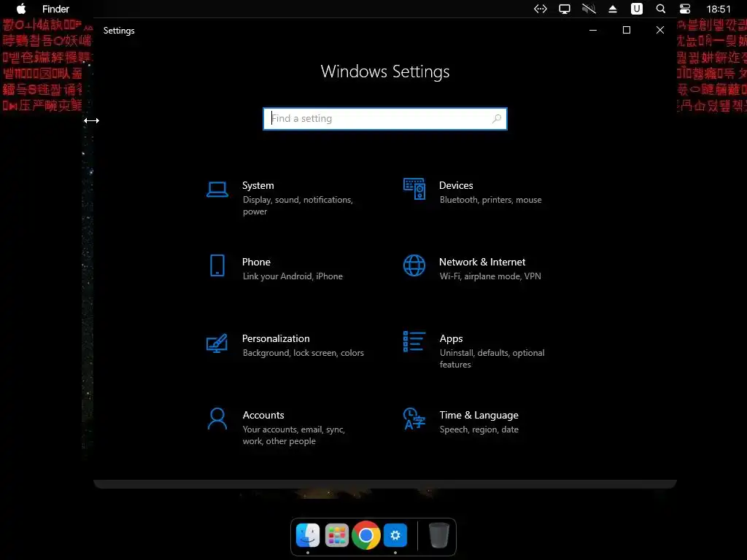Image resolution: width=747 pixels, height=560 pixels.
Task: Click the U input source menu bar icon
Action: click(636, 9)
